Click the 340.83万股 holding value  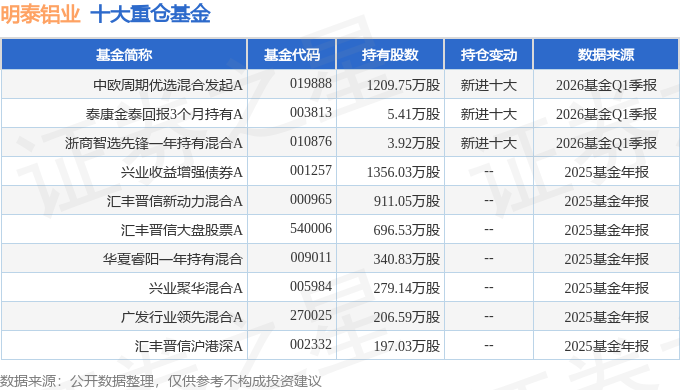pos(407,259)
